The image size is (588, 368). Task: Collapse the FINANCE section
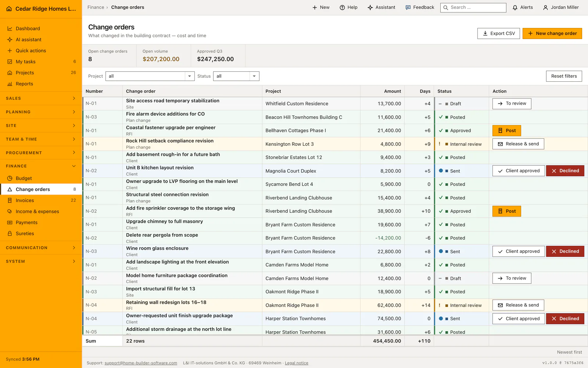(41, 166)
